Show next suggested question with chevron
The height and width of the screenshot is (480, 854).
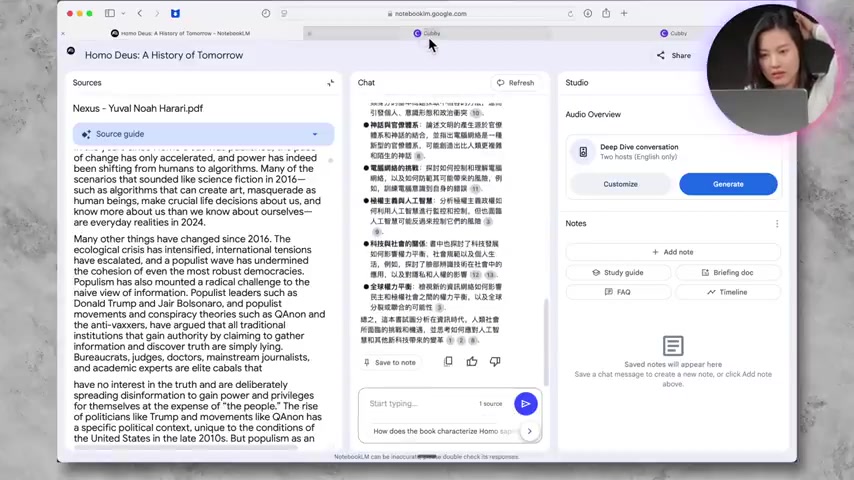coord(529,432)
